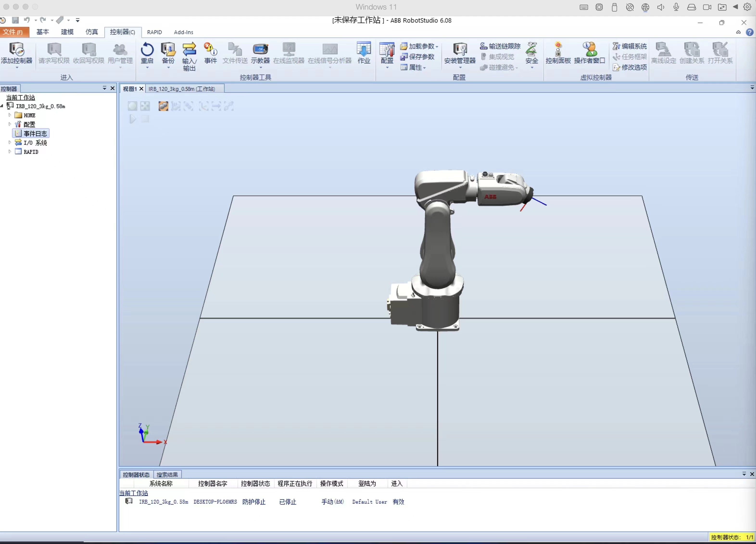Open the quick access toolbar customize dropdown
The height and width of the screenshot is (544, 756).
coord(78,20)
